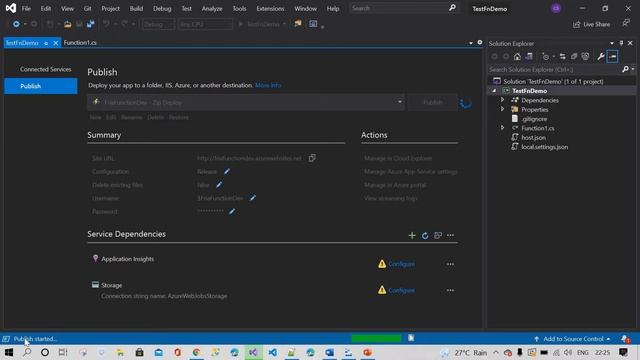Screen dimensions: 640x360
Task: Open Application Insights row options menu
Action: [x=450, y=264]
